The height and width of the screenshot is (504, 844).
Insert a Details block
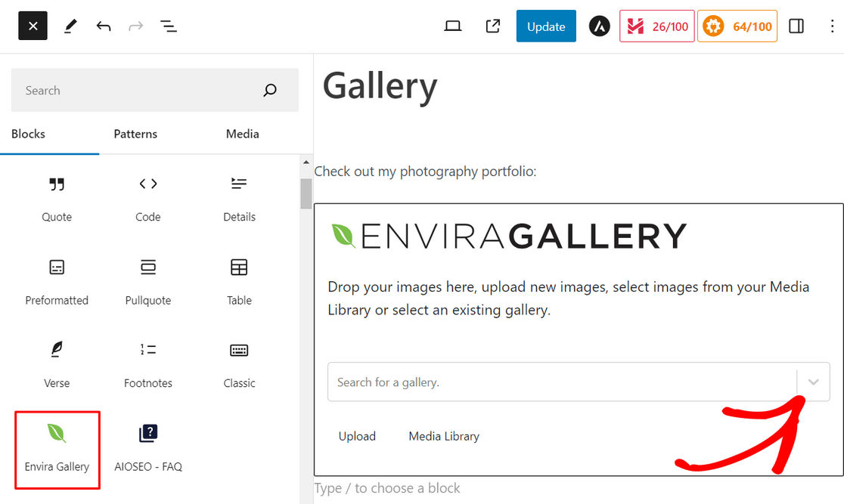[x=239, y=198]
